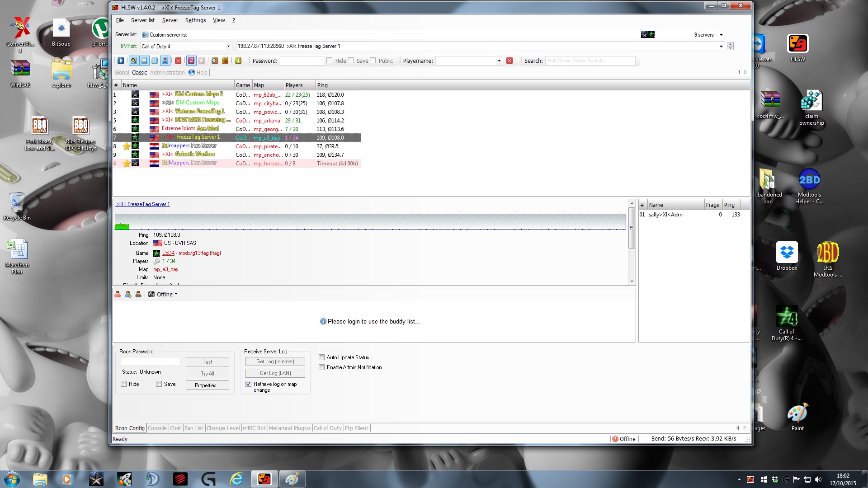Check Hide under Rcon Password
868x488 pixels.
[x=123, y=384]
